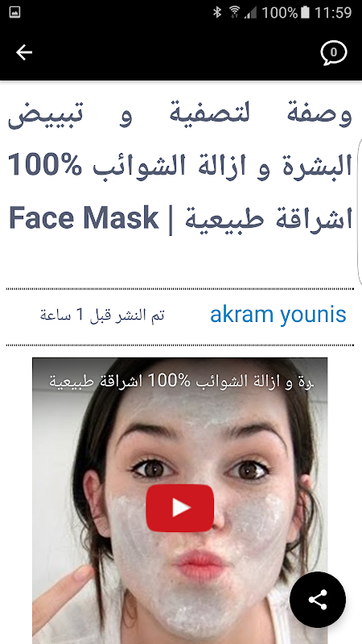Tap the side drawer handle on right edge
Screen dimensions: 362x644
[360, 212]
